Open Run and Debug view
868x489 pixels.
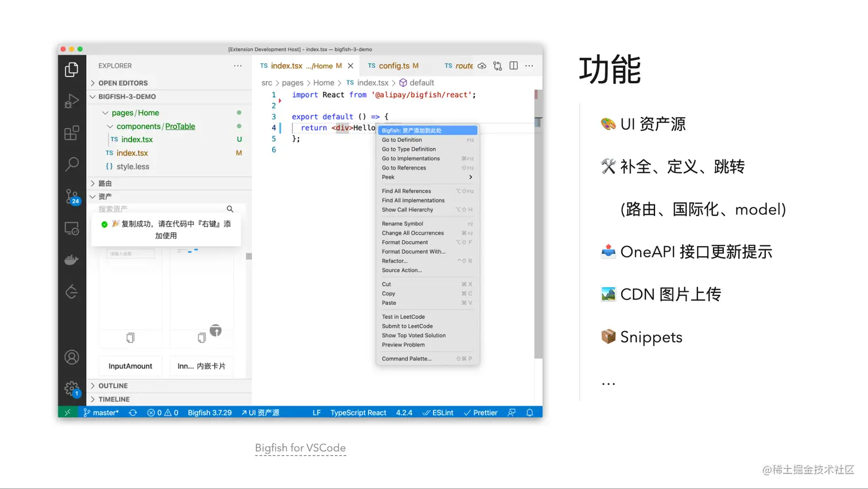72,101
